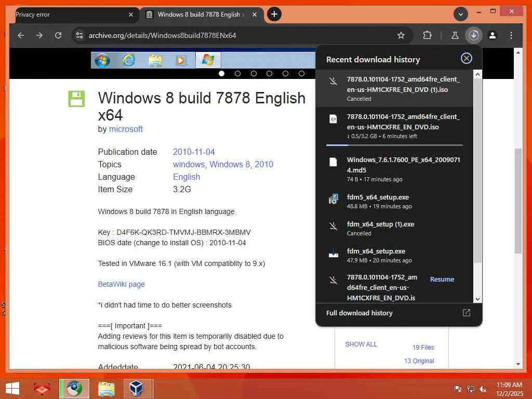View site information icon in address bar
Viewport: 532px width, 399px height.
79,35
